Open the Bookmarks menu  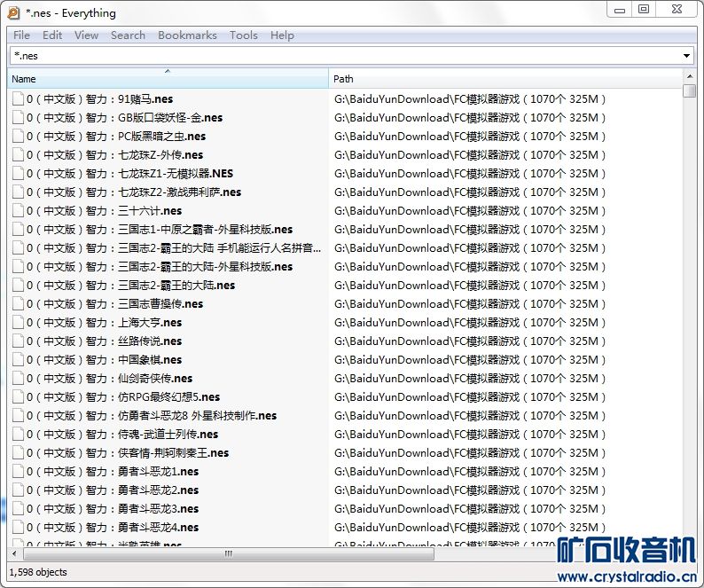pos(187,35)
